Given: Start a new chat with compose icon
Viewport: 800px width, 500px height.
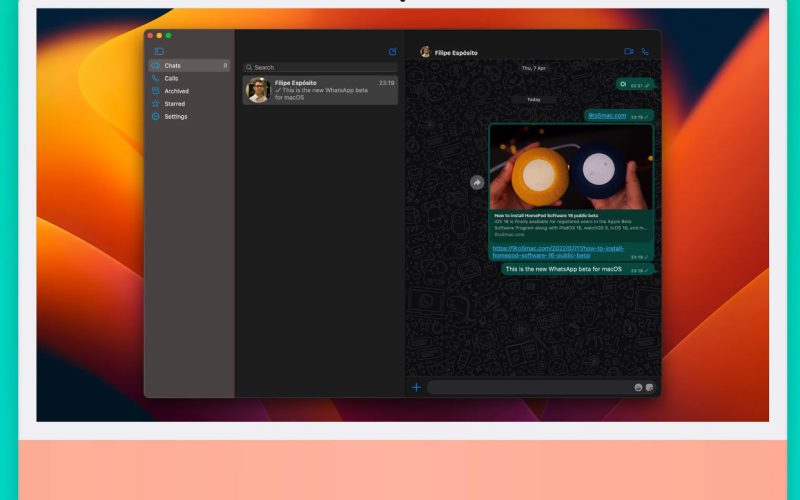Looking at the screenshot, I should (x=392, y=52).
